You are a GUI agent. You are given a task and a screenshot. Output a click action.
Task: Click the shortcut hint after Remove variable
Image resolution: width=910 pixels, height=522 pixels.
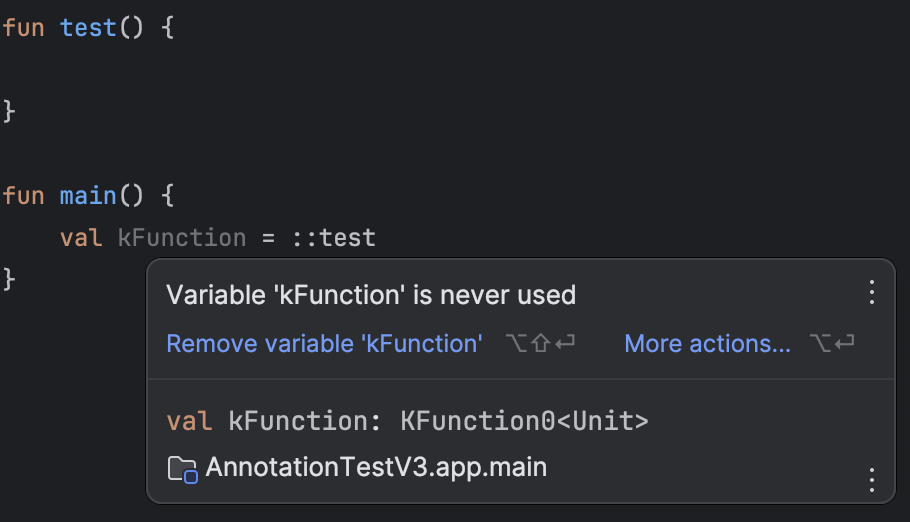pyautogui.click(x=540, y=343)
